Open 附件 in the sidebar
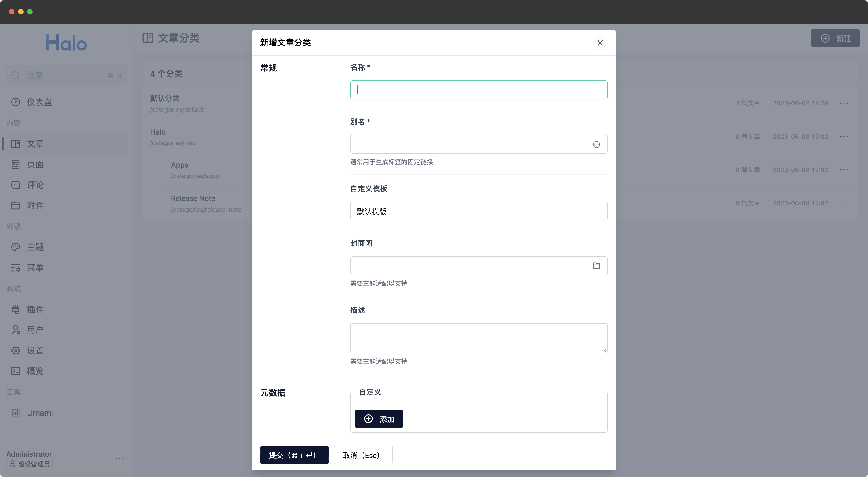Screen dimensions: 868x477 point(66,205)
